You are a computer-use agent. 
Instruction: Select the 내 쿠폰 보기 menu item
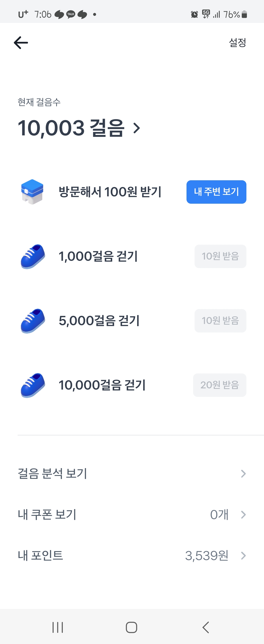(47, 514)
